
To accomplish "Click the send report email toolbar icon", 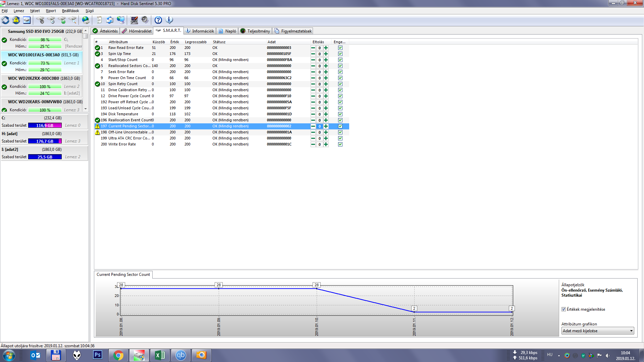I will [x=110, y=20].
